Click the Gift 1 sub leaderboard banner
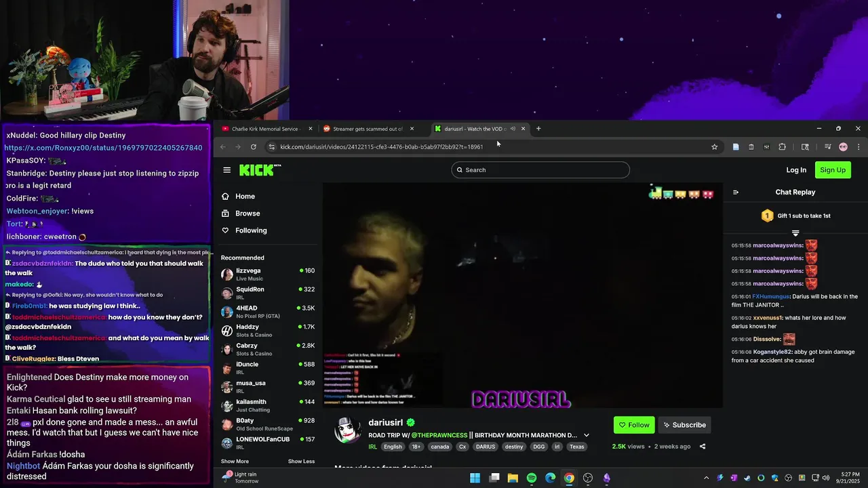The height and width of the screenshot is (488, 868). tap(796, 216)
